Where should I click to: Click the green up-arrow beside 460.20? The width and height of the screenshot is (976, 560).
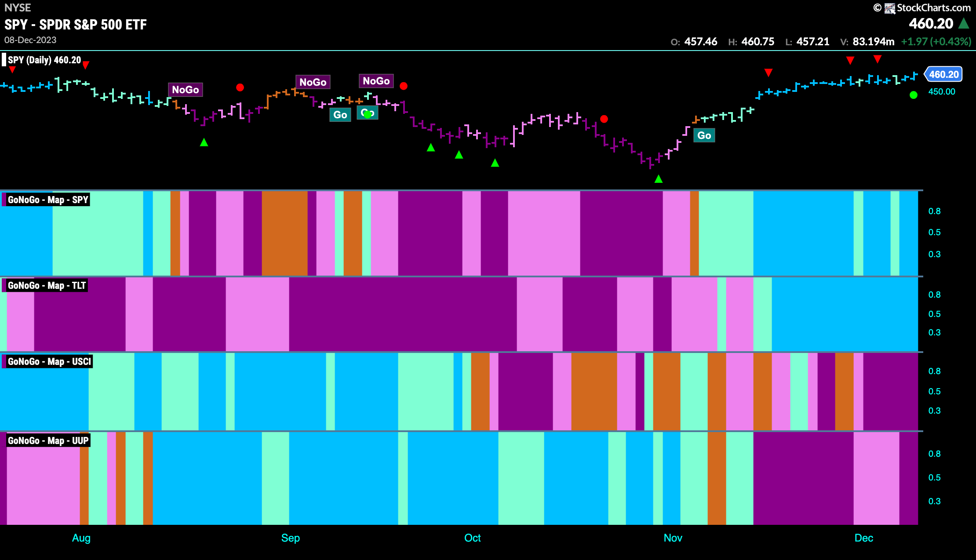[x=964, y=23]
